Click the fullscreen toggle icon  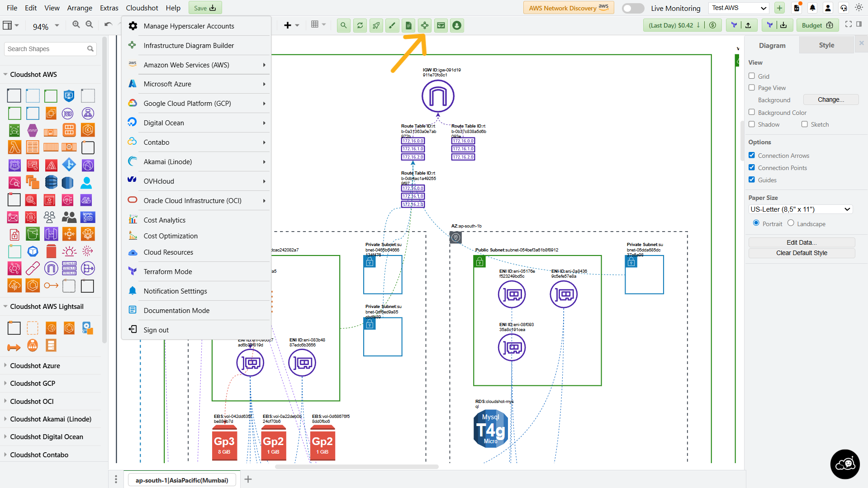(x=849, y=24)
